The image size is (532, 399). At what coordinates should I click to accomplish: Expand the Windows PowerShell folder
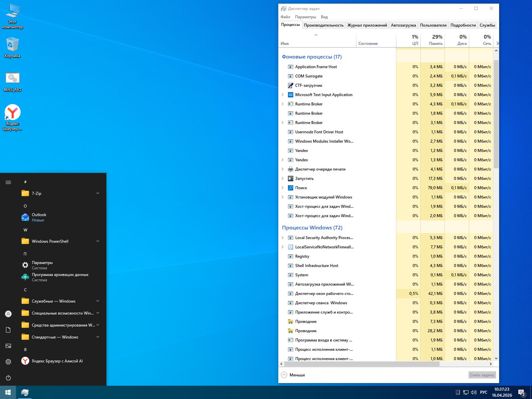(x=98, y=241)
